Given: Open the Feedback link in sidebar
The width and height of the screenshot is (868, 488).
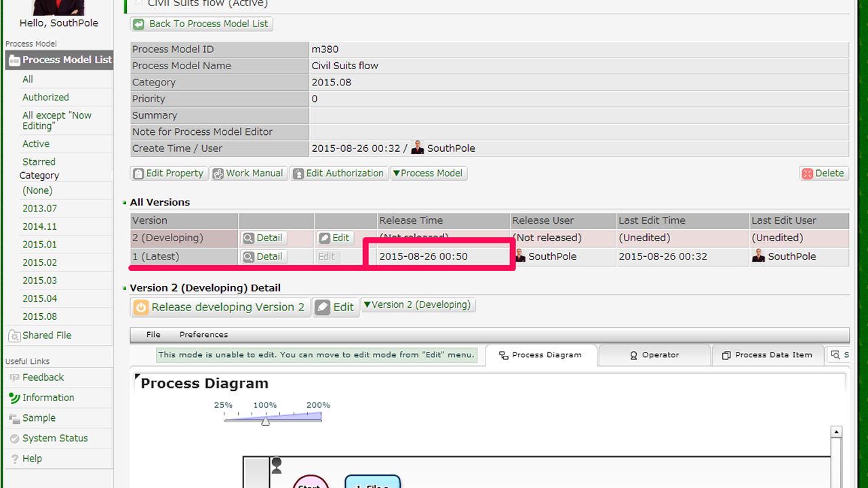Looking at the screenshot, I should point(43,378).
